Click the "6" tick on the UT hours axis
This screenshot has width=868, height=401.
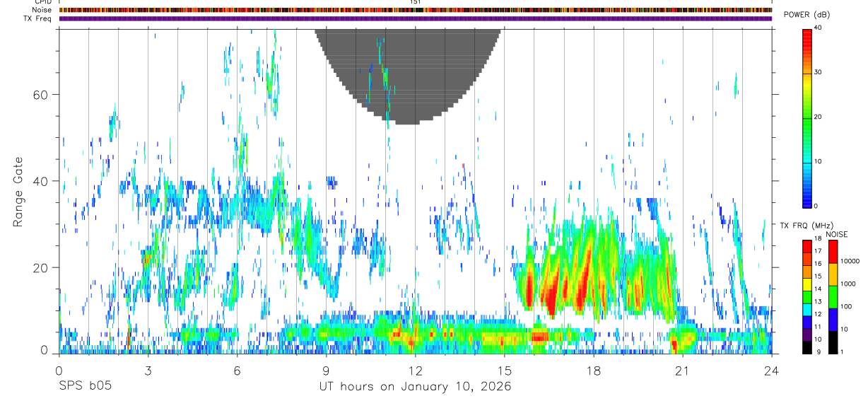(x=237, y=371)
